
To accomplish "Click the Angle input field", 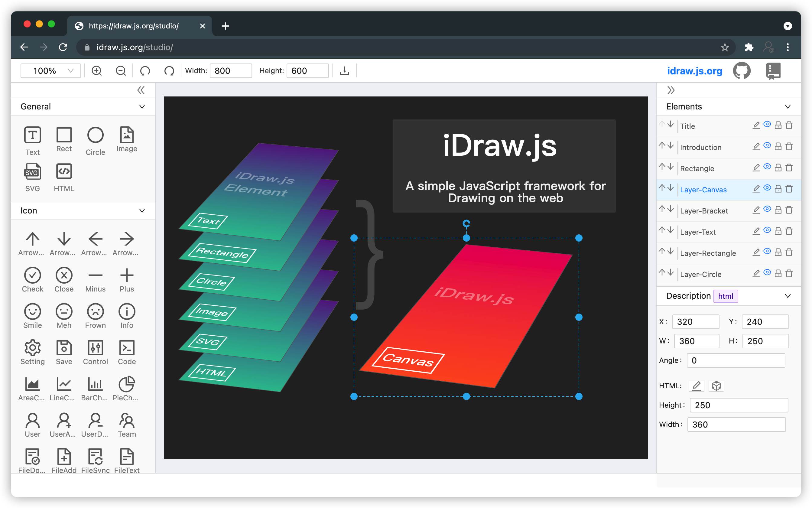I will (736, 360).
